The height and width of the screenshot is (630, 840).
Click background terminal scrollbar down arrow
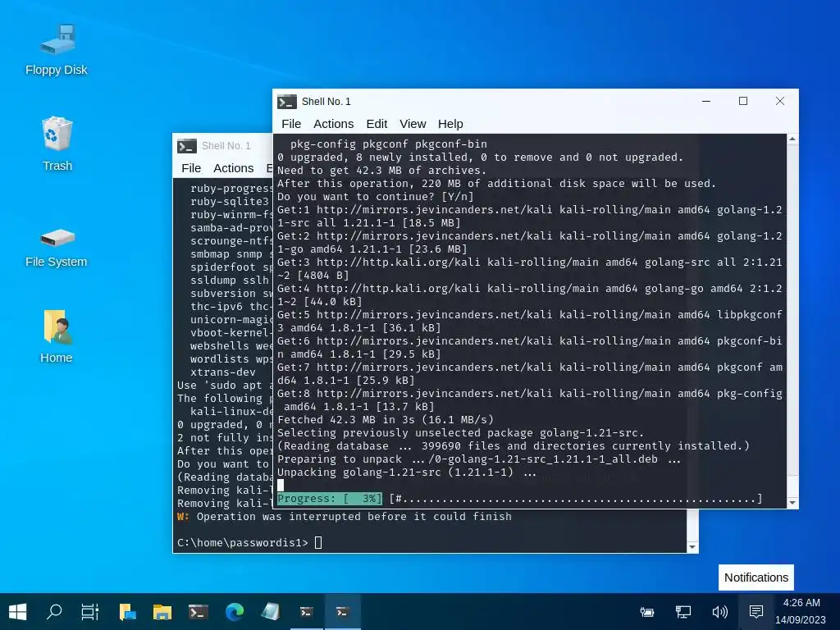(x=692, y=547)
